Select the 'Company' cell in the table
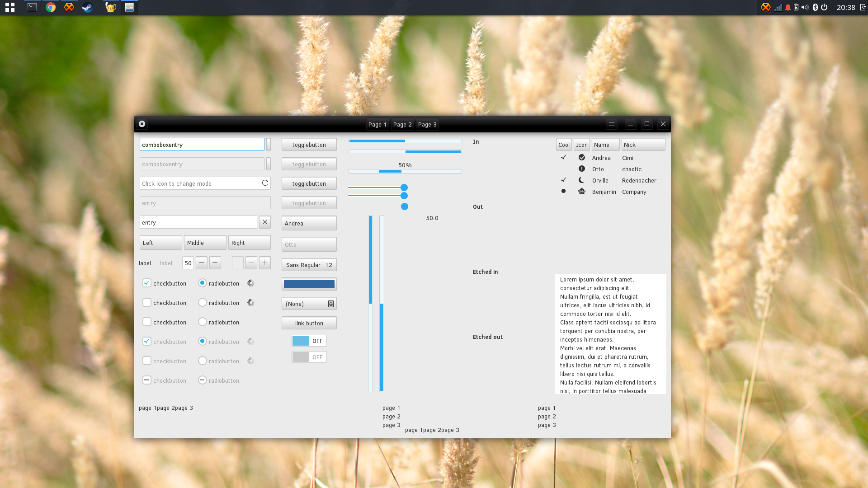 pyautogui.click(x=634, y=192)
